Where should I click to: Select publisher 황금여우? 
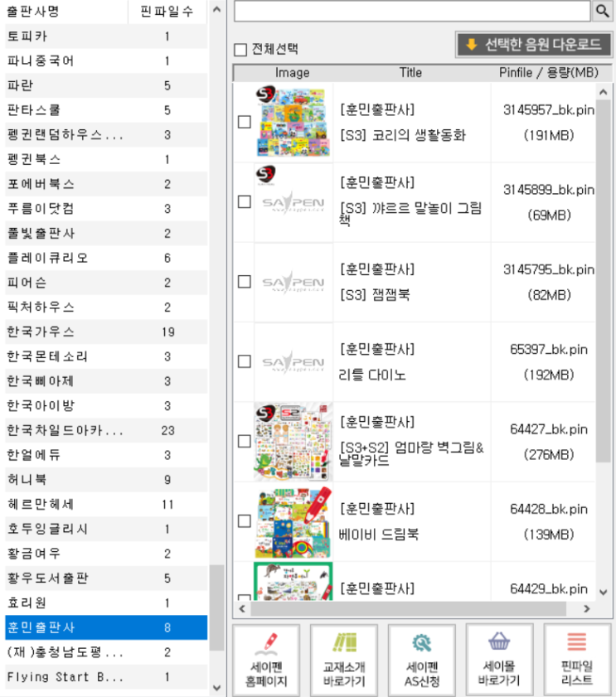(x=106, y=554)
